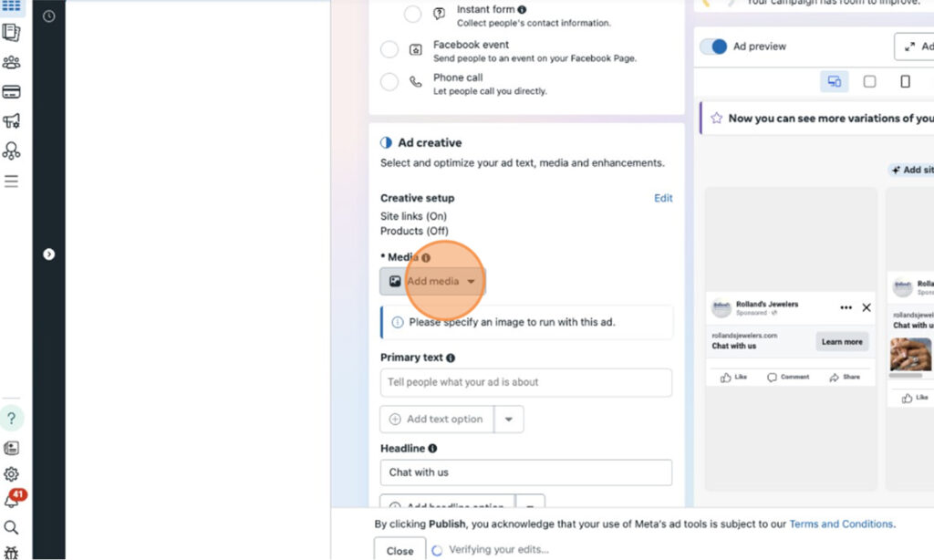Click the info icon beside Primary text
This screenshot has width=934, height=560.
point(451,358)
